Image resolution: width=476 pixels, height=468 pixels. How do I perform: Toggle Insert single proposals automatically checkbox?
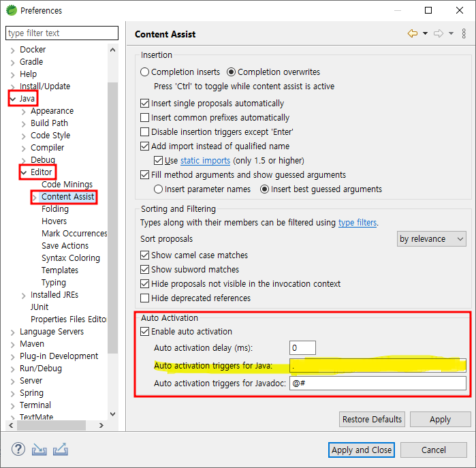tap(145, 104)
